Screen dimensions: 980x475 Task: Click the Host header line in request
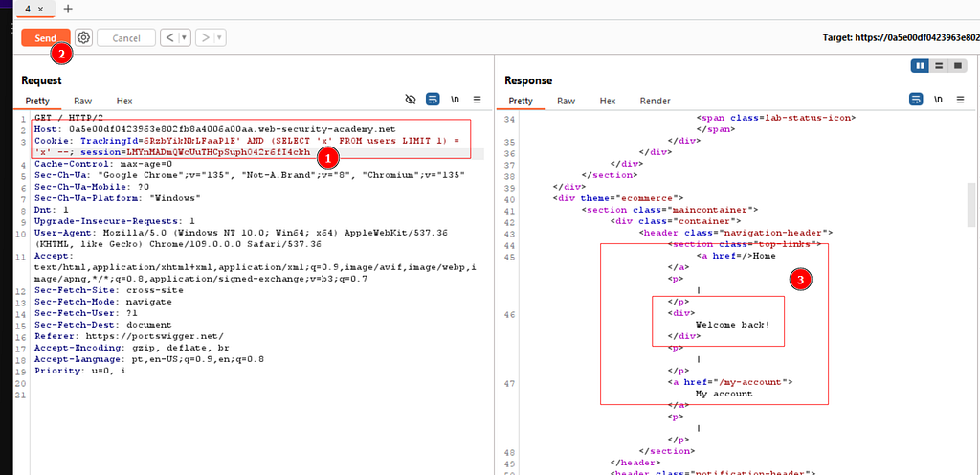(214, 129)
